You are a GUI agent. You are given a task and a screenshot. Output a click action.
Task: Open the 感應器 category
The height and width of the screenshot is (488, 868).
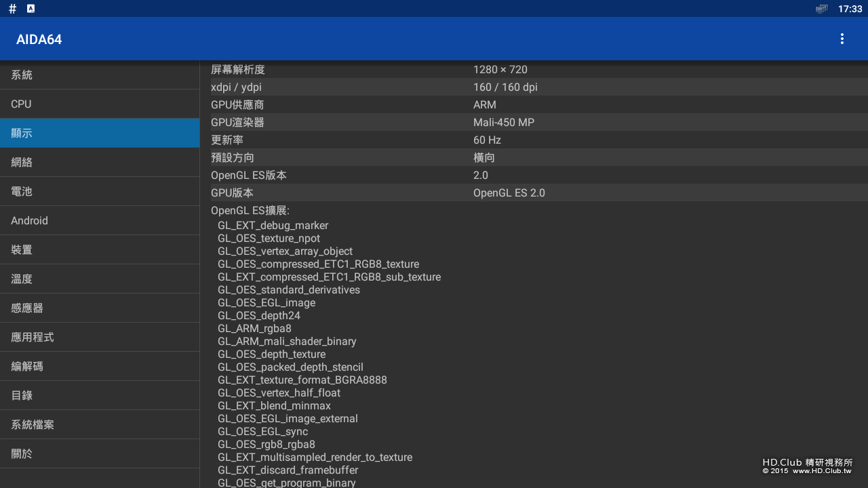pos(100,308)
